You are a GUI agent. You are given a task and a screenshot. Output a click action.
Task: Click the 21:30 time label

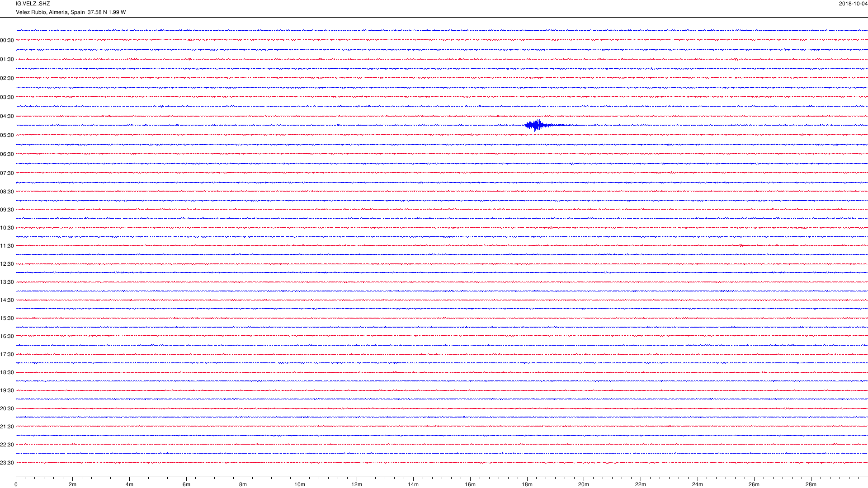point(7,427)
